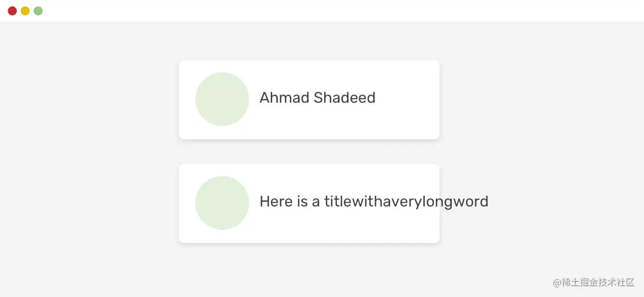Click the 稀土掘金技术社区 watermark text
The image size is (644, 297).
pos(598,282)
